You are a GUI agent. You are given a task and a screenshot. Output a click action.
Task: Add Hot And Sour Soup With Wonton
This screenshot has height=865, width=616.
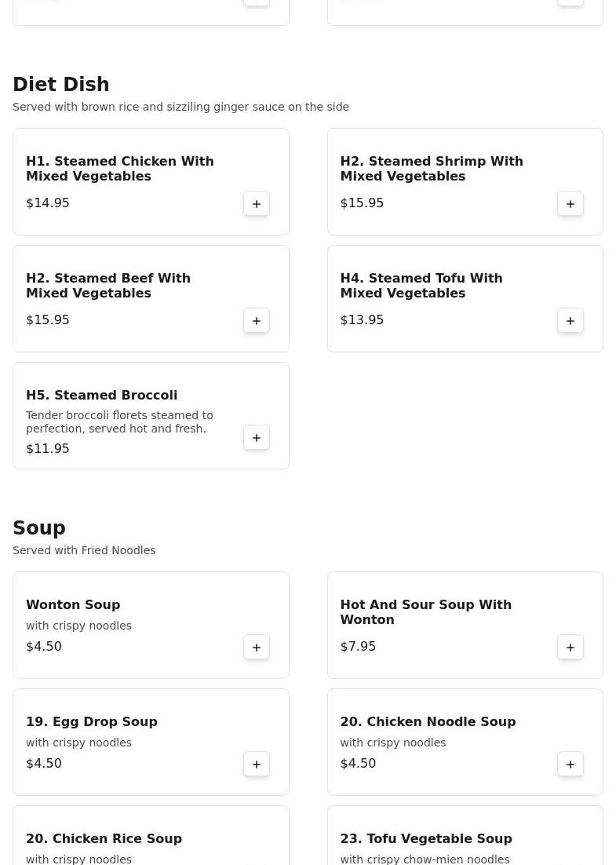point(570,648)
